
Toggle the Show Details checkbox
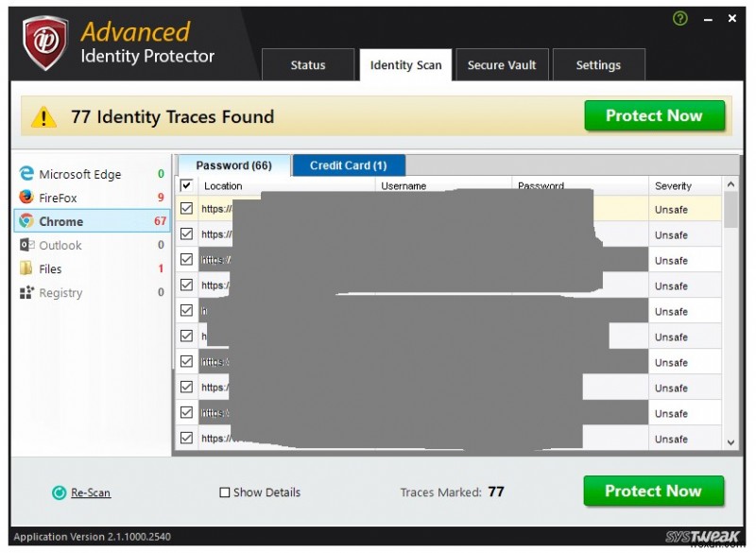click(225, 493)
